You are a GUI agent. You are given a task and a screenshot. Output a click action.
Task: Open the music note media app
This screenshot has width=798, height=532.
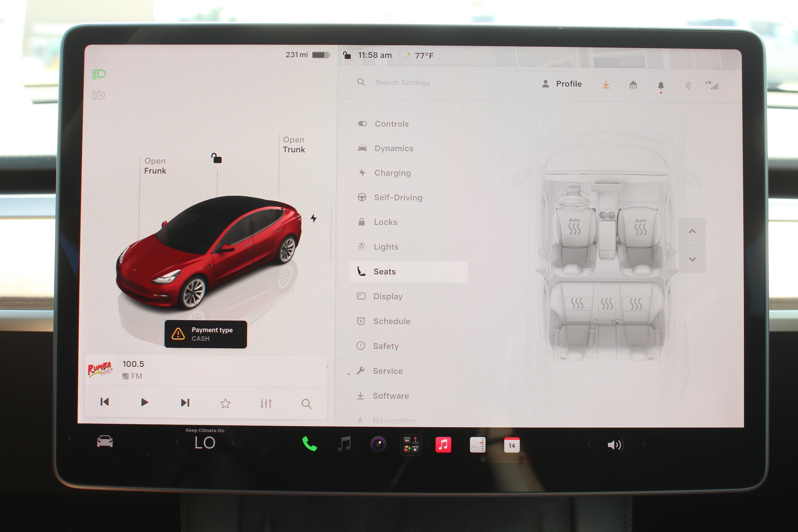344,444
